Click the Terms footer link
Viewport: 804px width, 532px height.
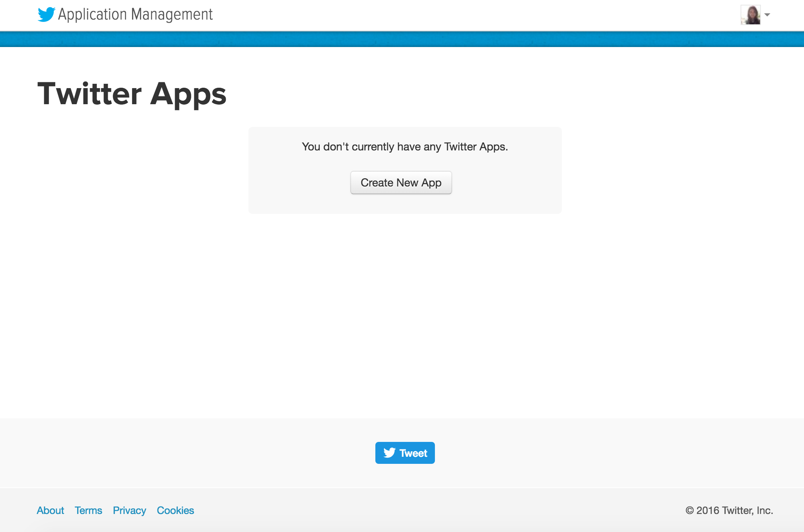pyautogui.click(x=88, y=510)
